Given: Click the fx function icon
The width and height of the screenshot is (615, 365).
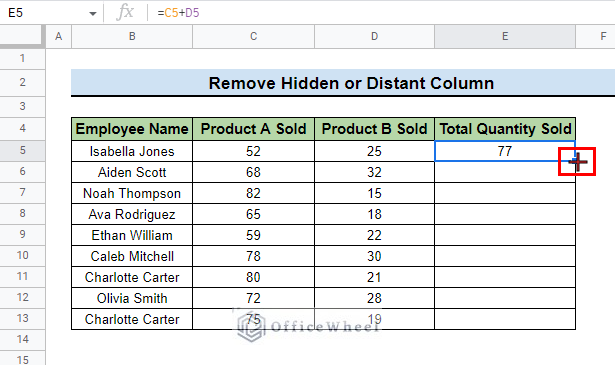Looking at the screenshot, I should coord(125,12).
